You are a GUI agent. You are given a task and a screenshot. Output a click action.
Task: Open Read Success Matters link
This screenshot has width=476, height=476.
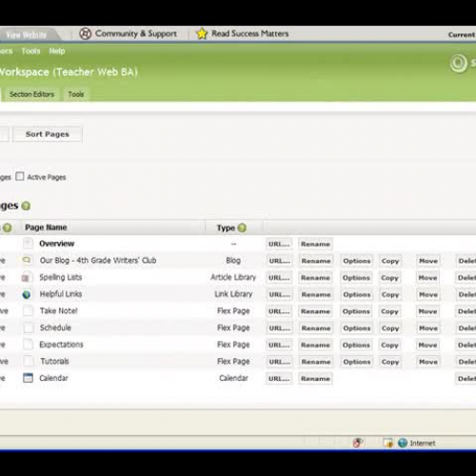(250, 33)
